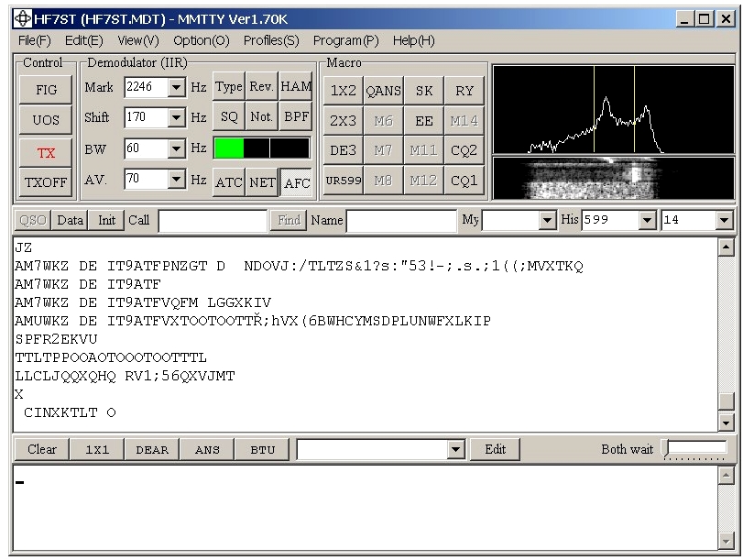Run the 2X3 macro
Image resolution: width=743 pixels, height=560 pixels.
pos(343,120)
